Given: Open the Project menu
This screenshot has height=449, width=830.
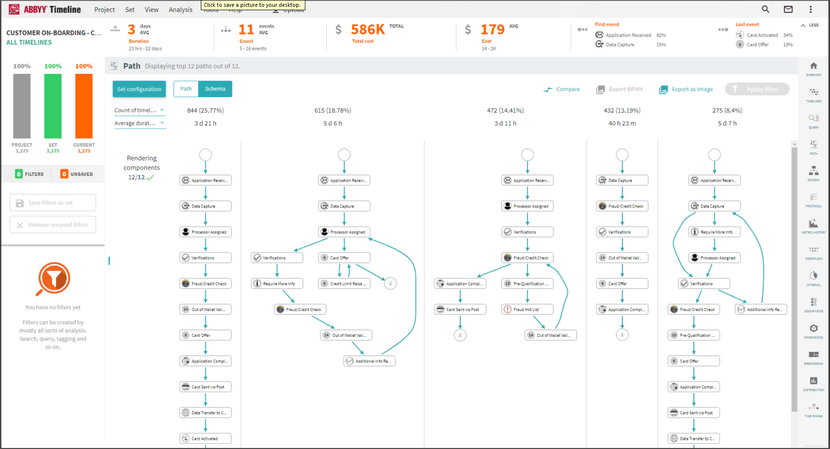Looking at the screenshot, I should point(104,10).
